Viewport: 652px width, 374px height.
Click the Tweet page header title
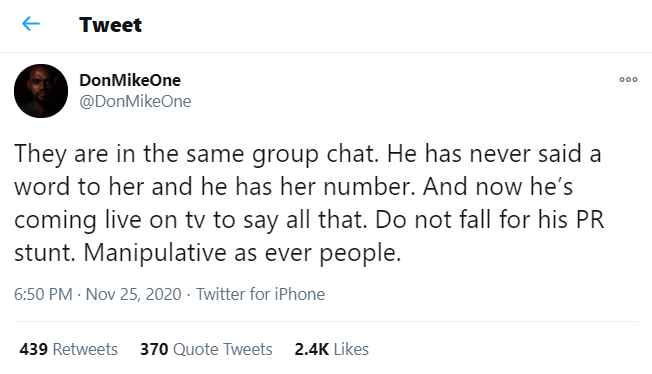pyautogui.click(x=111, y=25)
